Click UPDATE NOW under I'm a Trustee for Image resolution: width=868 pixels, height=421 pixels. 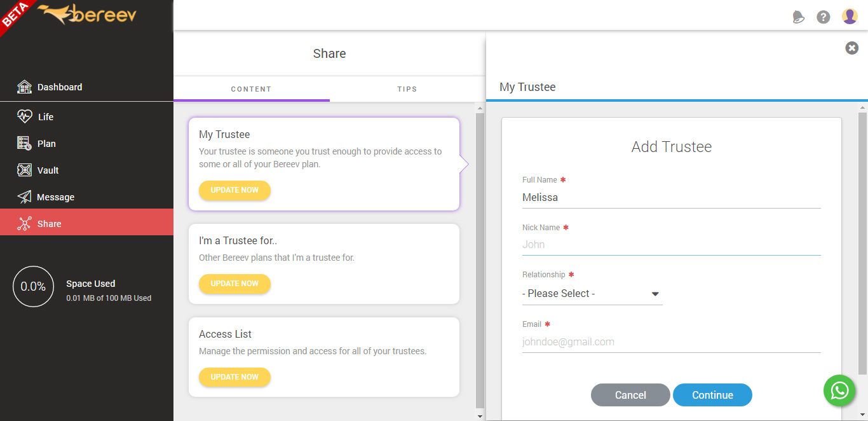pos(234,284)
